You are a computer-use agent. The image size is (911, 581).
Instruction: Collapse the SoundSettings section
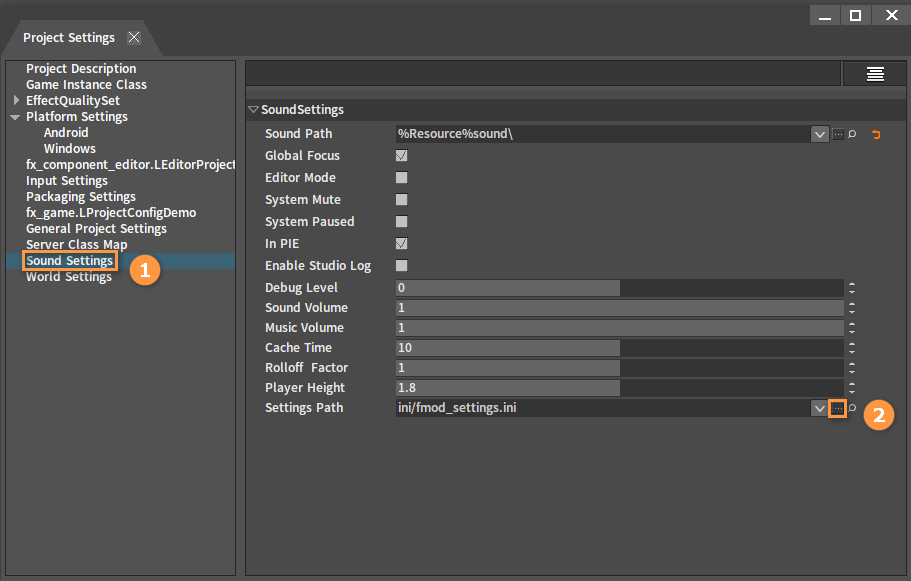[x=253, y=109]
